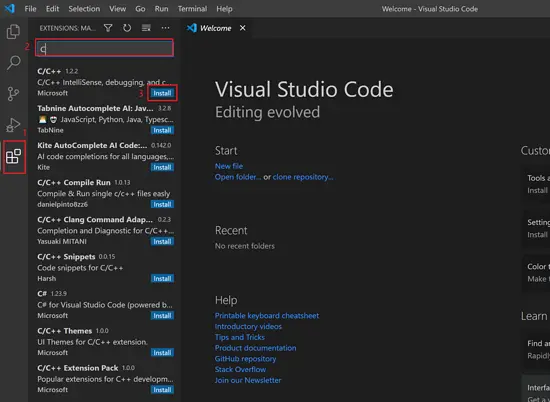Open Printable keyboard cheatsheet link
The height and width of the screenshot is (402, 550).
click(x=267, y=315)
